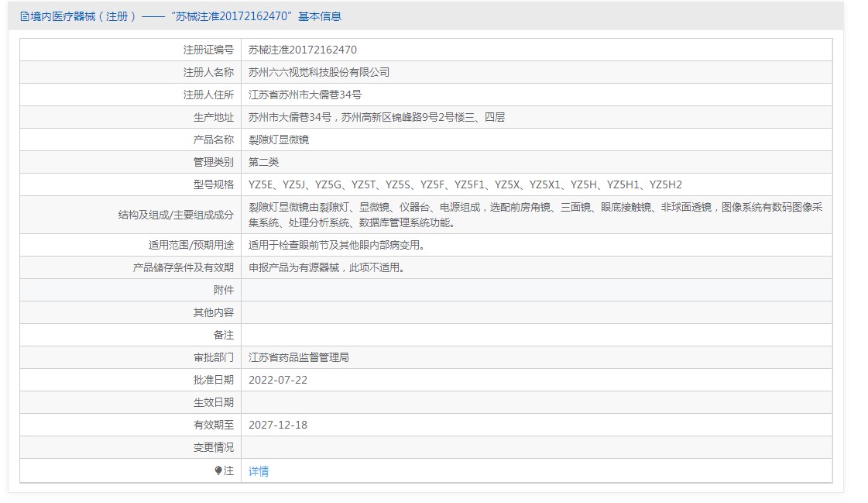Screen dimensions: 868x503
Task: Click the 审批部门 label
Action: 214,357
